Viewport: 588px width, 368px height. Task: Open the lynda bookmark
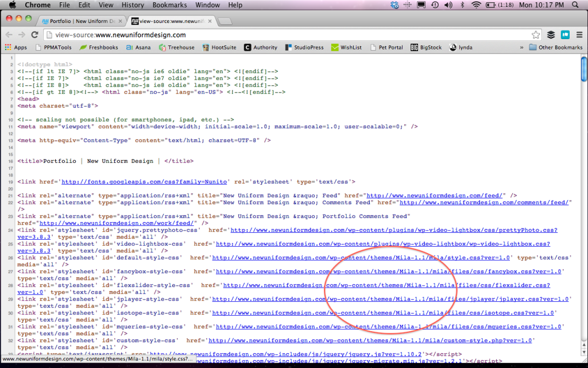[461, 47]
